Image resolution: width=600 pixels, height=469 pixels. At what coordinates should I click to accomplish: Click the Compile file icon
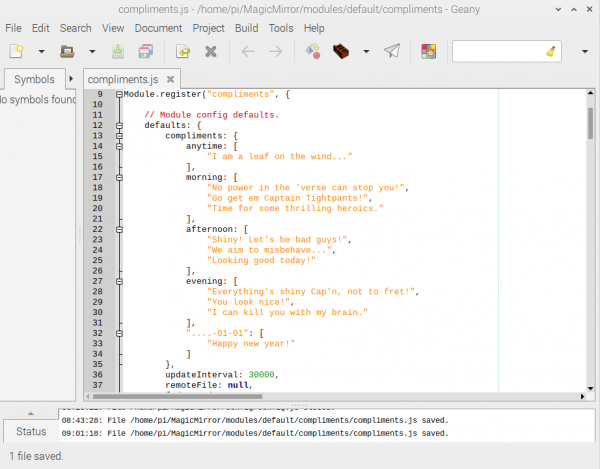click(313, 51)
